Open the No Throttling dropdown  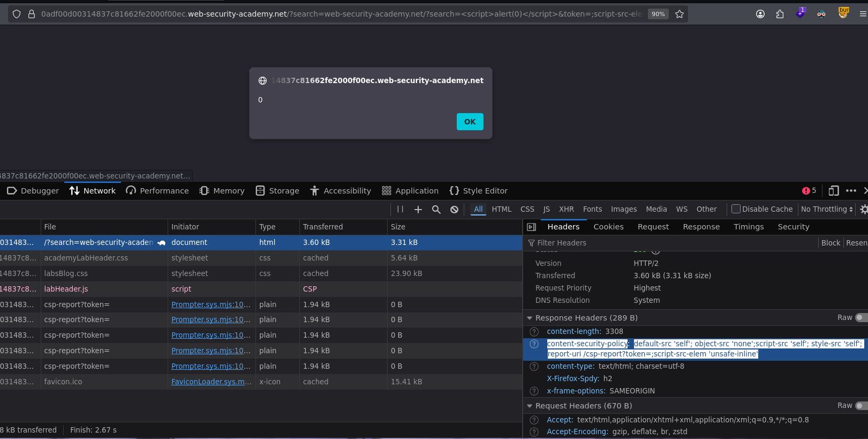[827, 210]
